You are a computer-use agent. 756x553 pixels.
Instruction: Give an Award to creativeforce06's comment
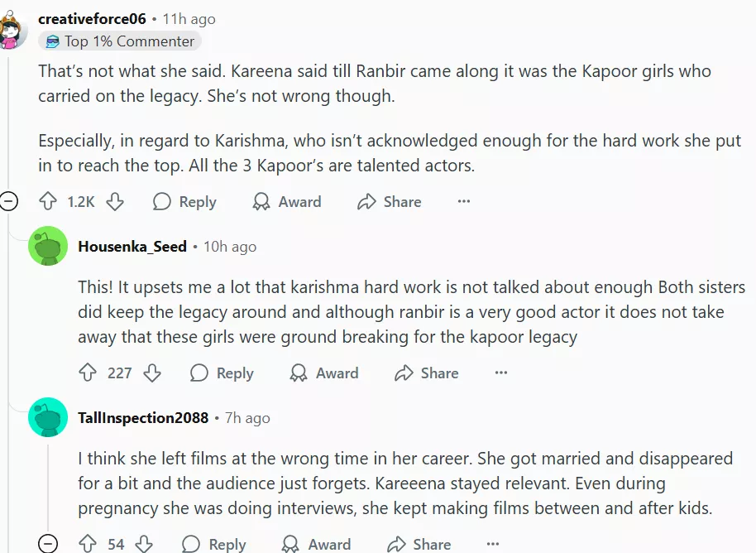286,201
